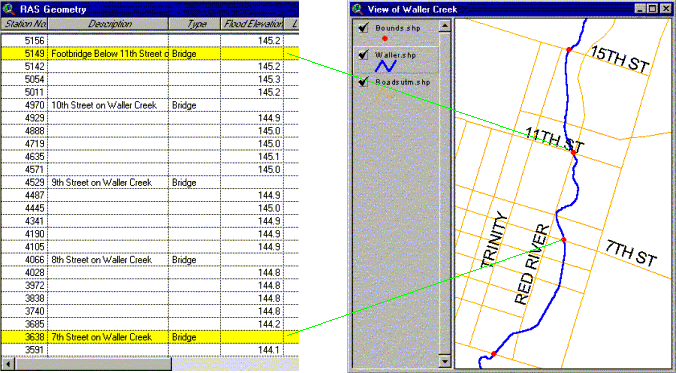Toggle the Bounds.shp layer checkbox
676x373 pixels.
tap(363, 28)
